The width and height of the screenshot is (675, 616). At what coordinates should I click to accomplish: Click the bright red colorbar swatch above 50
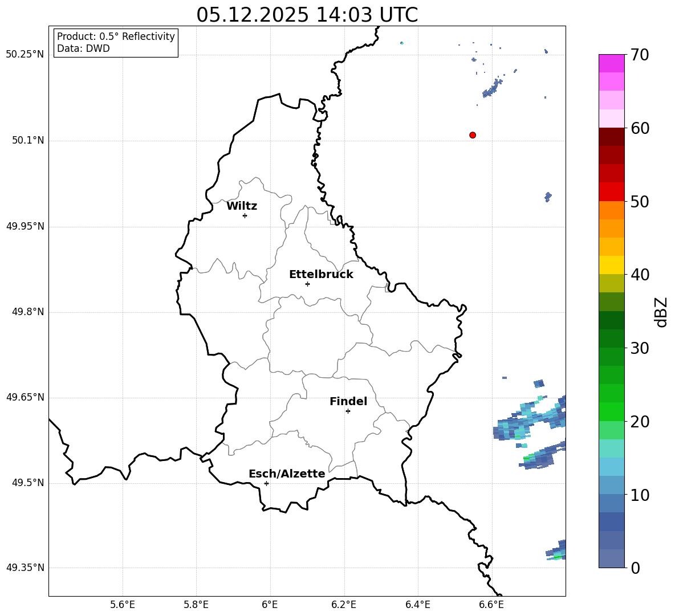pyautogui.click(x=611, y=192)
